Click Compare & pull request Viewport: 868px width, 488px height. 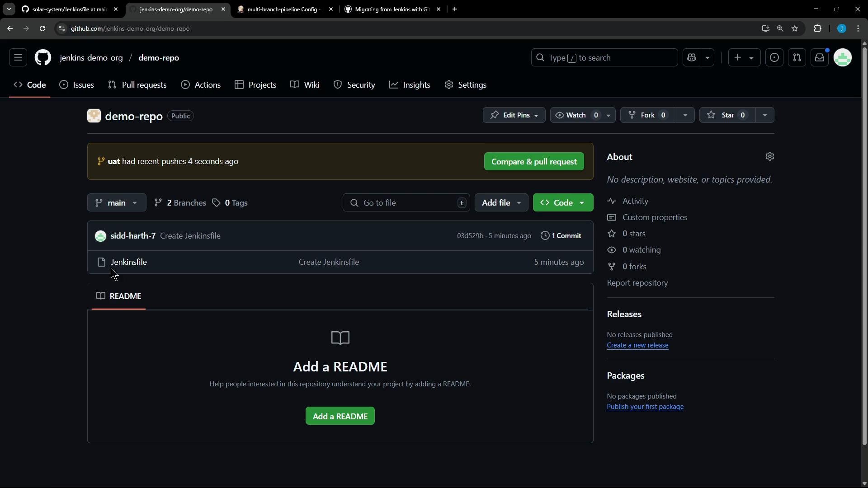534,162
